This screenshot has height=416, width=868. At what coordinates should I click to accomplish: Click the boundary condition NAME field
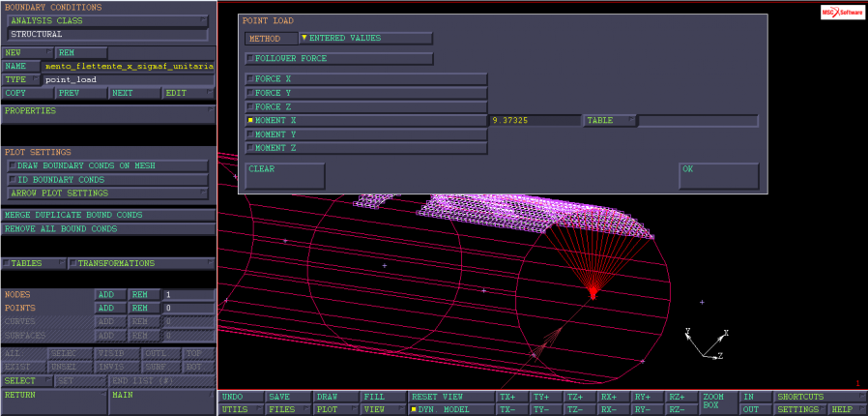point(129,67)
